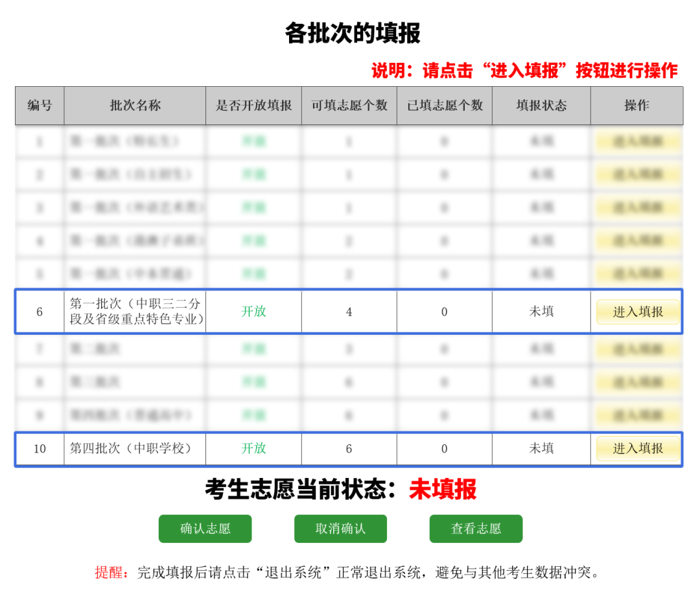Click the 编号 column header
Viewport: 700px width, 594px height.
coord(40,106)
